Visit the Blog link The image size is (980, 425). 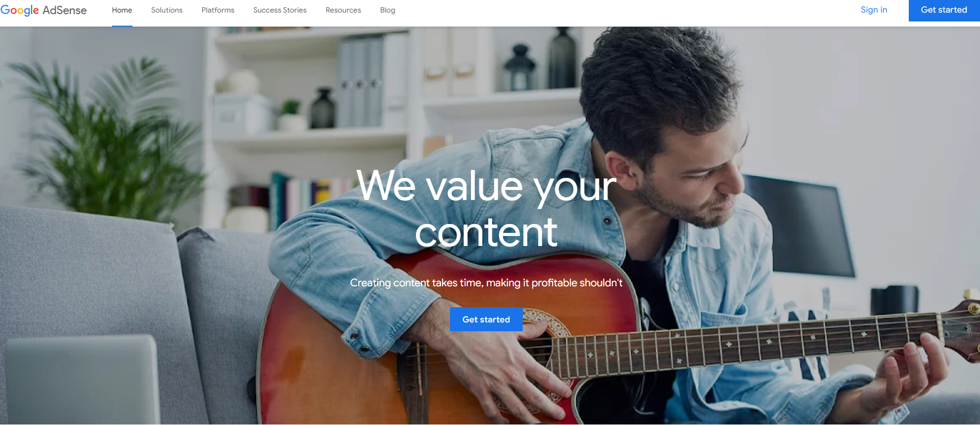388,10
